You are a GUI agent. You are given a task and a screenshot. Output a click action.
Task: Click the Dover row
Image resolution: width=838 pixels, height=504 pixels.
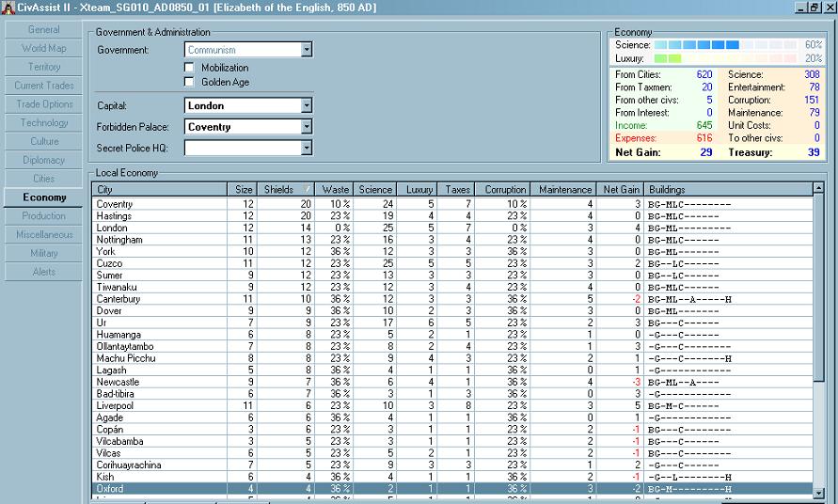(452, 310)
